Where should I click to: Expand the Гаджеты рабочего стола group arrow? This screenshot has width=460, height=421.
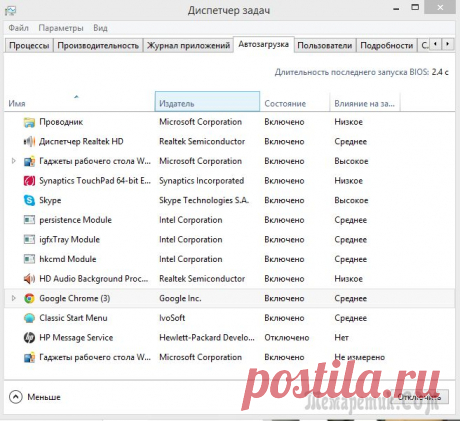(13, 161)
